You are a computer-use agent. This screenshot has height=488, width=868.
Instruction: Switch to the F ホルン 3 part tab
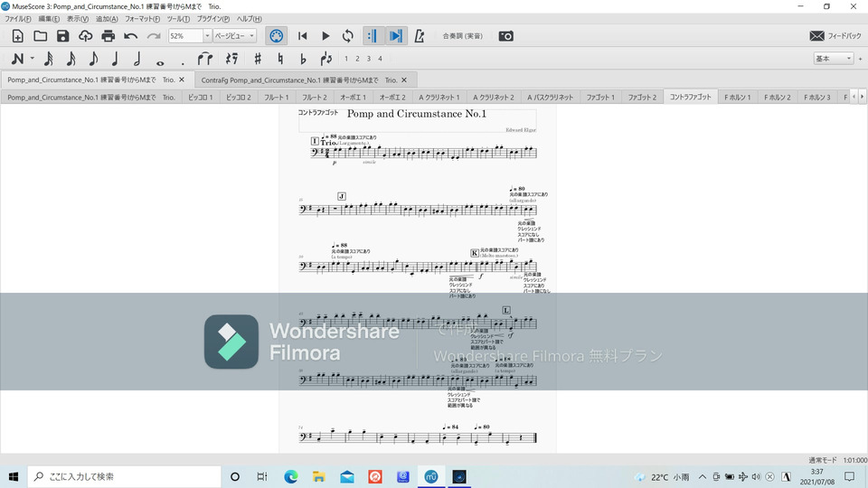pos(817,98)
